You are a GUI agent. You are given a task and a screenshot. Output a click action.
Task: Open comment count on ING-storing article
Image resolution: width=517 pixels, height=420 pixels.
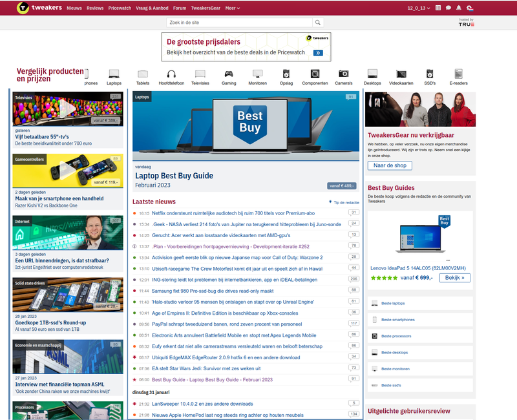pos(353,279)
